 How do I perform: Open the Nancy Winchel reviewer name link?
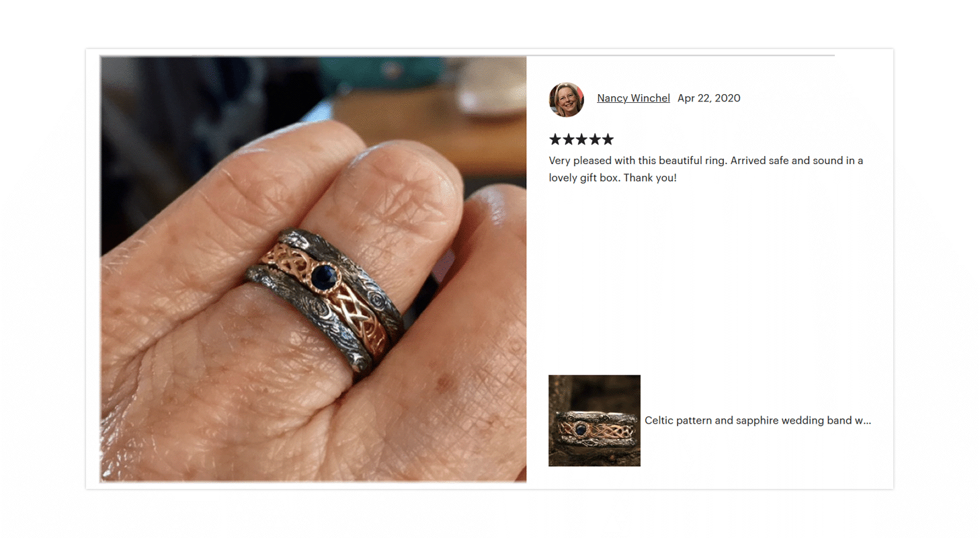[x=633, y=98]
